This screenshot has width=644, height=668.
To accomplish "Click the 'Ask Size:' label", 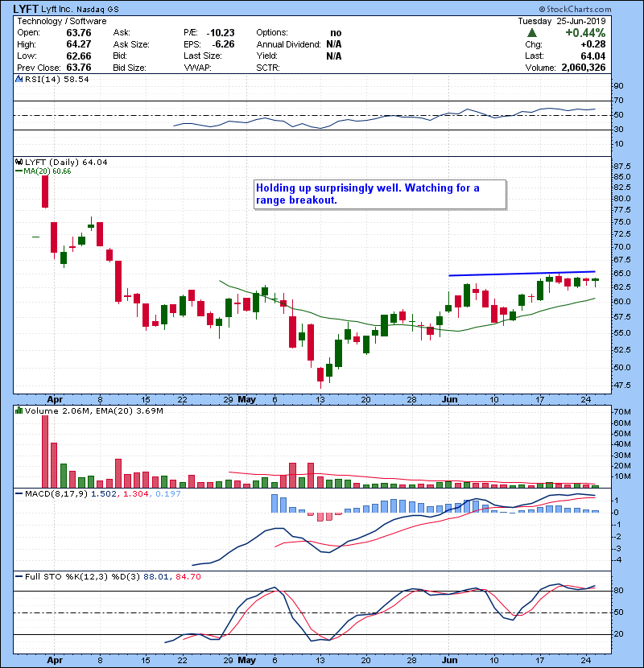I will coord(131,44).
